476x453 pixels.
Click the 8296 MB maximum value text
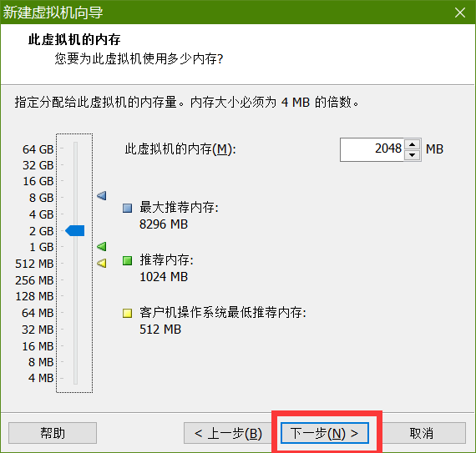164,224
